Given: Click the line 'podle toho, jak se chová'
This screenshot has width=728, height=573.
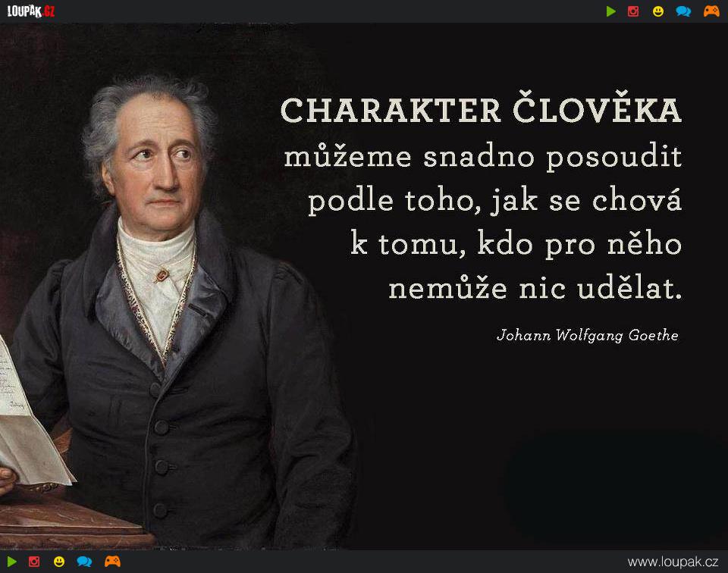Looking at the screenshot, I should click(495, 201).
